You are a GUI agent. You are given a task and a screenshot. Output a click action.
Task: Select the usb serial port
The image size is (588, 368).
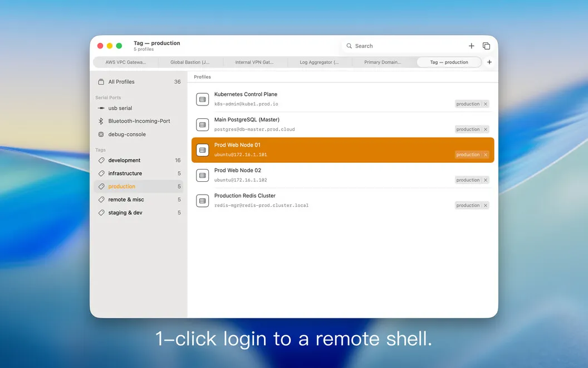pos(139,108)
